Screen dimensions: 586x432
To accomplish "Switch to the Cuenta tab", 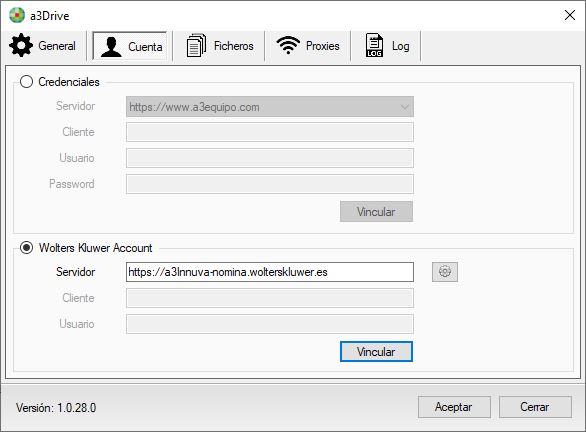I will pyautogui.click(x=130, y=46).
